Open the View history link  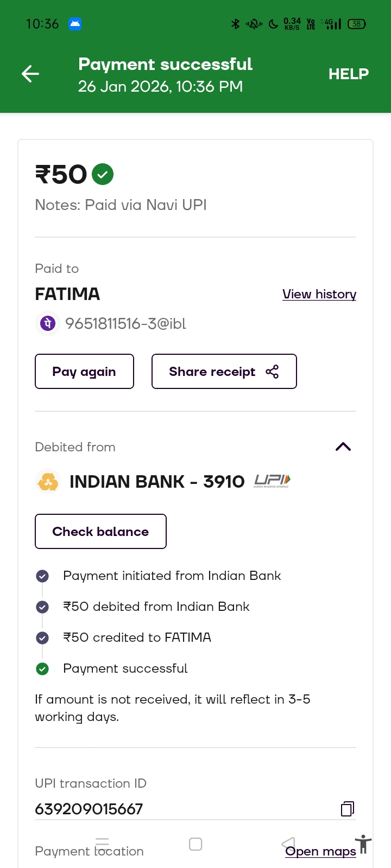[x=319, y=294]
